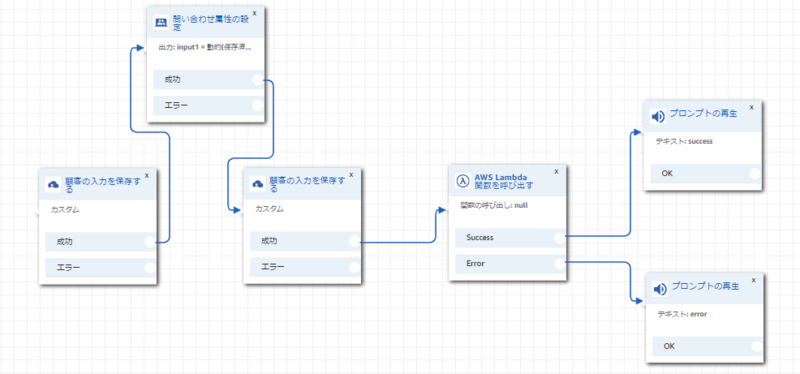Viewport: 800px width, 374px height.
Task: Click the テキスト: error description
Action: pos(682,314)
